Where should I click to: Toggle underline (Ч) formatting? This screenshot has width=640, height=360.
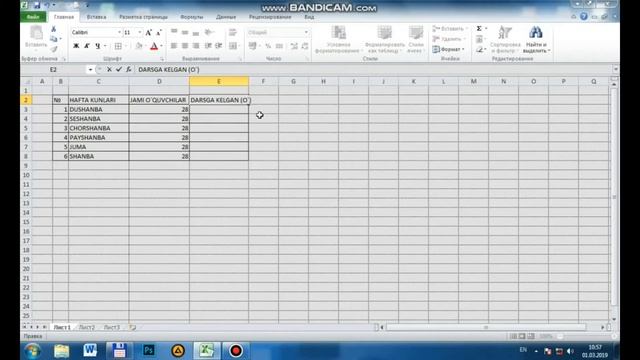point(98,46)
